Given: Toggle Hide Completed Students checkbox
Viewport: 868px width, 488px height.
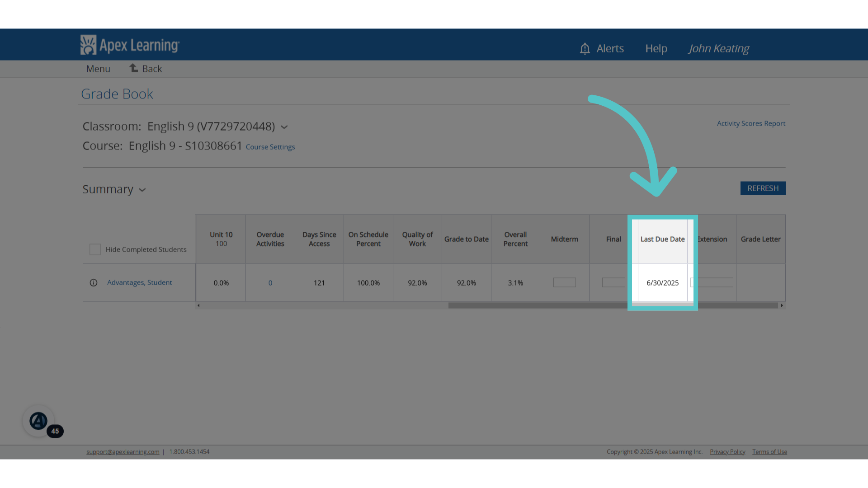Looking at the screenshot, I should [95, 249].
